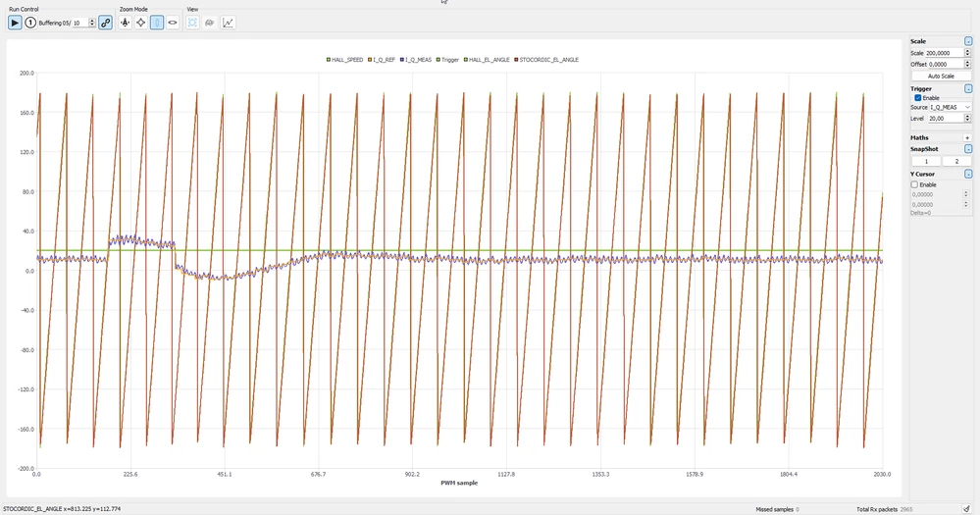Collapse the Scale panel section
The image size is (980, 515).
coord(968,41)
